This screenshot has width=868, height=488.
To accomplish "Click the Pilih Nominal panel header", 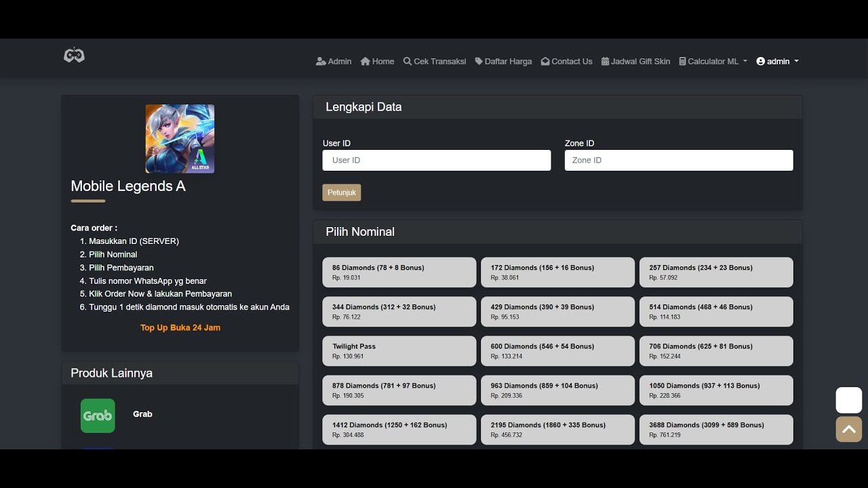I will (x=557, y=232).
